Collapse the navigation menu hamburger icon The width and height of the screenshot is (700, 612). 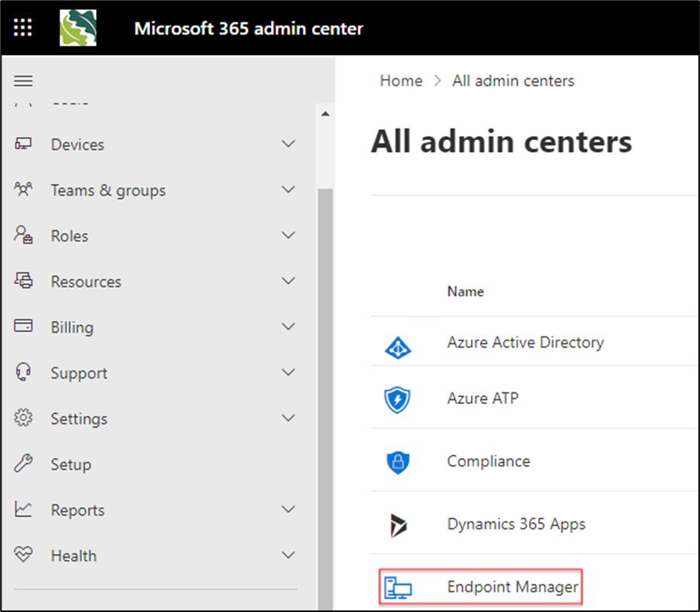23,80
